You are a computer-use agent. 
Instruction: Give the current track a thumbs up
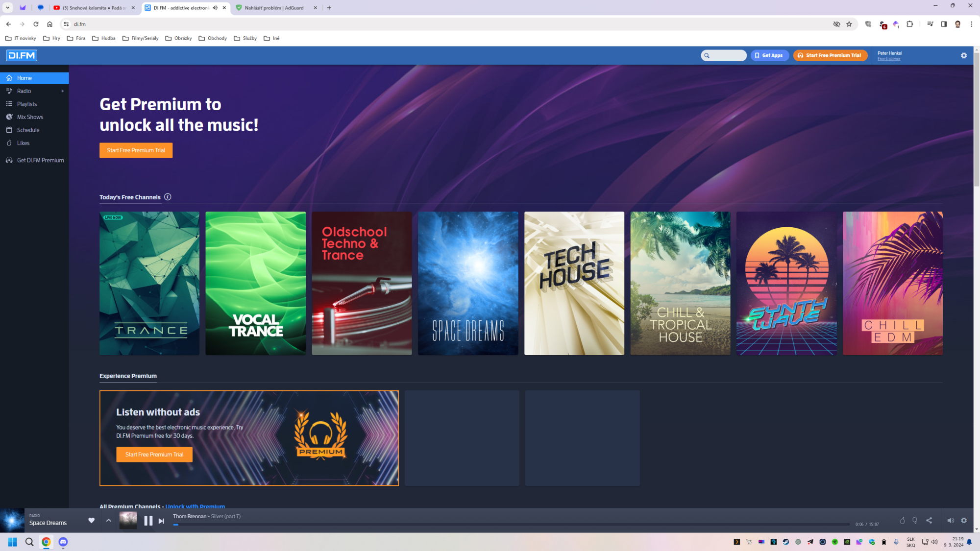click(902, 521)
